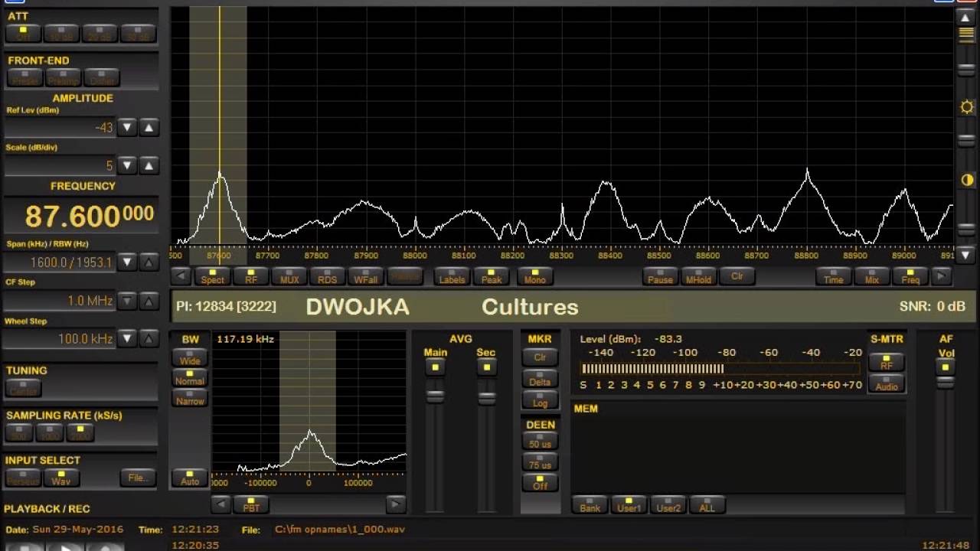Toggle the Main averaging indicator
This screenshot has height=551, width=980.
tap(435, 368)
